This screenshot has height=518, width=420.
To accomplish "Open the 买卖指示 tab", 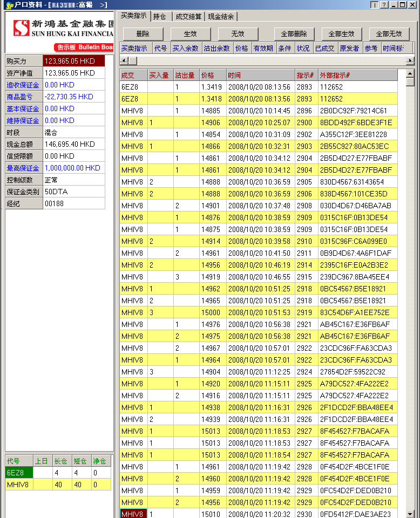I will (133, 16).
